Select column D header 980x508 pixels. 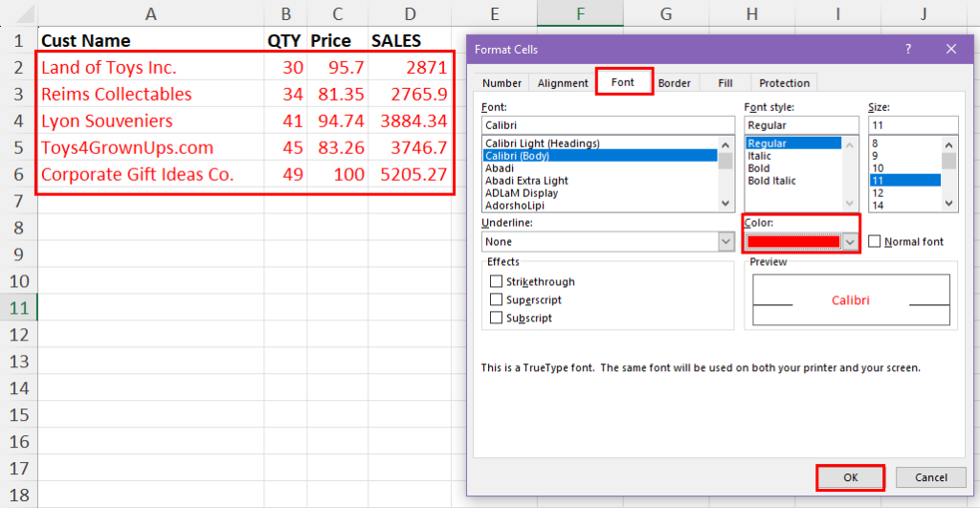point(410,13)
